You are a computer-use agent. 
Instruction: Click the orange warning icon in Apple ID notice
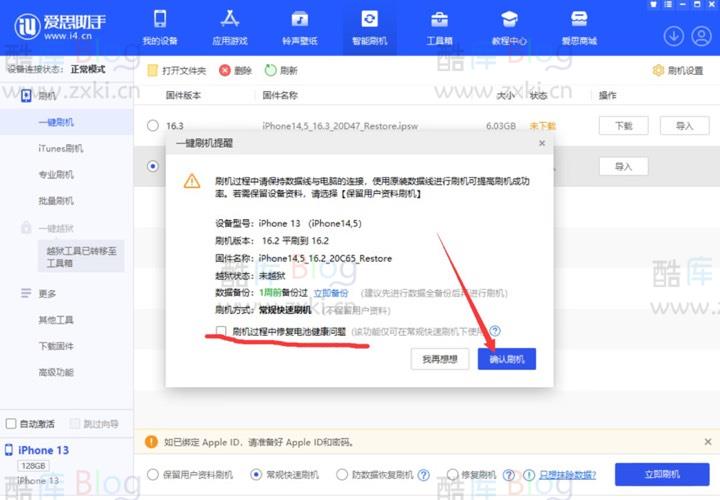pyautogui.click(x=151, y=442)
